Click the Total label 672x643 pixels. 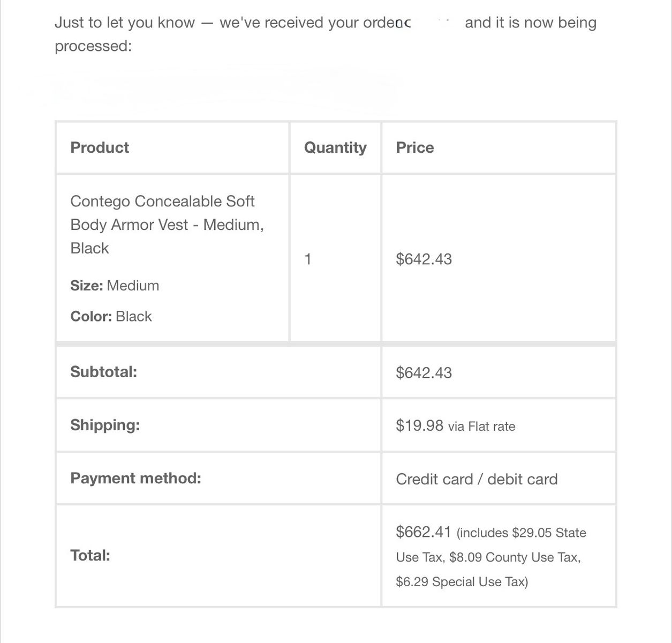pyautogui.click(x=90, y=555)
